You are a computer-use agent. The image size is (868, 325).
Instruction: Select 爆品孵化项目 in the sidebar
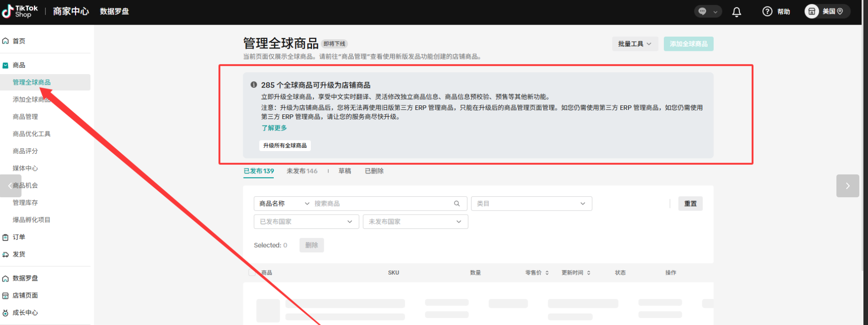click(32, 220)
